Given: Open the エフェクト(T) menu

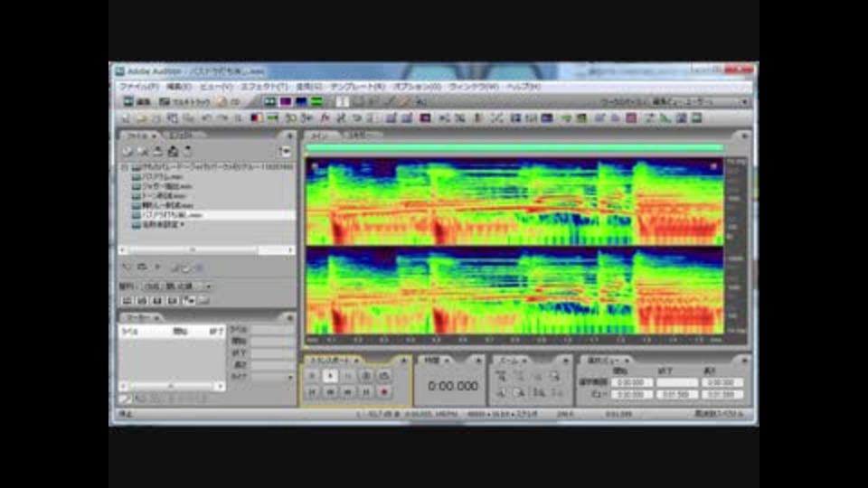Looking at the screenshot, I should [x=264, y=87].
